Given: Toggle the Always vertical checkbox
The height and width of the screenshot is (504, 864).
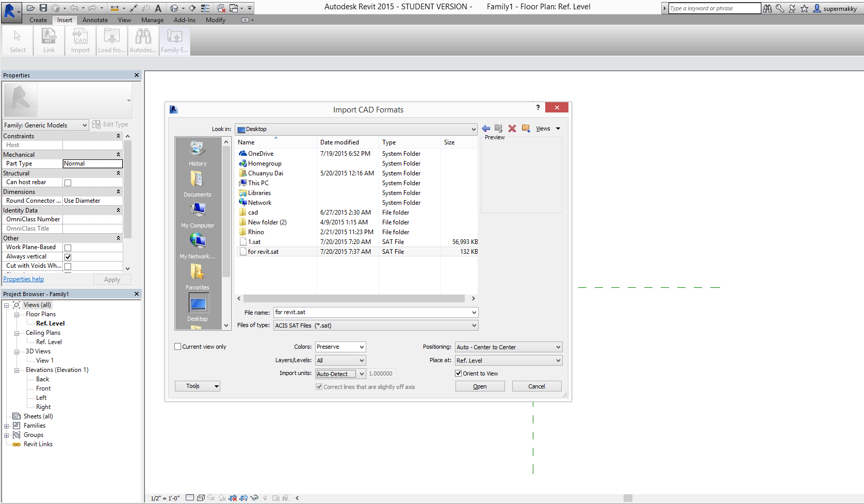Looking at the screenshot, I should [x=68, y=257].
